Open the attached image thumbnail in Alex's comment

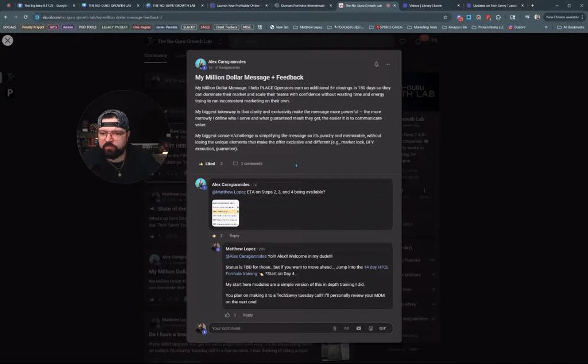pos(225,213)
